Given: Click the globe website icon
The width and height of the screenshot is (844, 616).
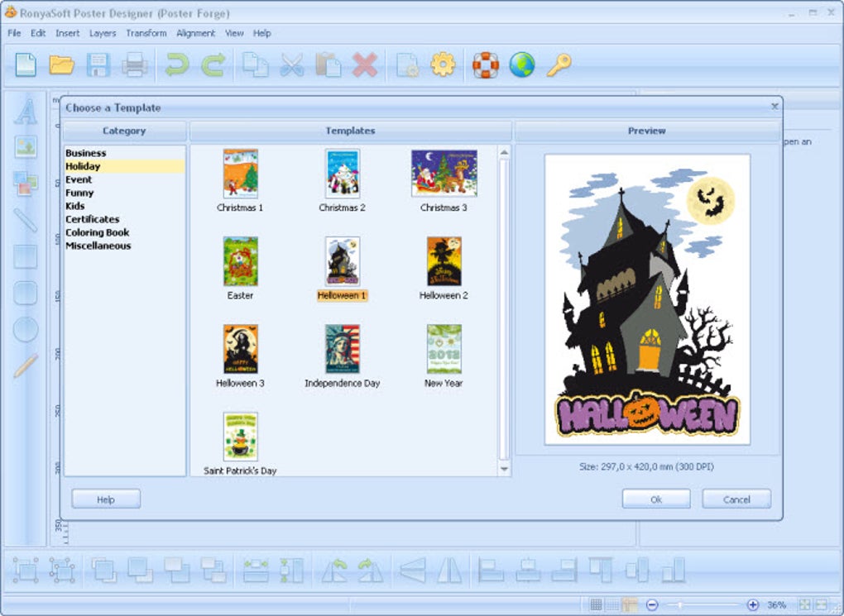Looking at the screenshot, I should tap(522, 65).
